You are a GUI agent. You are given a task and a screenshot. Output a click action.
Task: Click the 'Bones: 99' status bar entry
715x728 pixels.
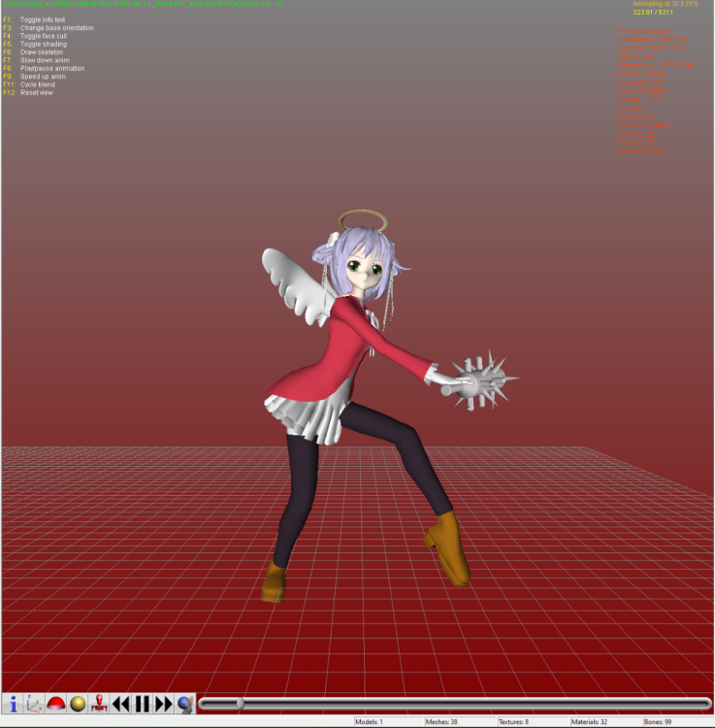pos(658,722)
